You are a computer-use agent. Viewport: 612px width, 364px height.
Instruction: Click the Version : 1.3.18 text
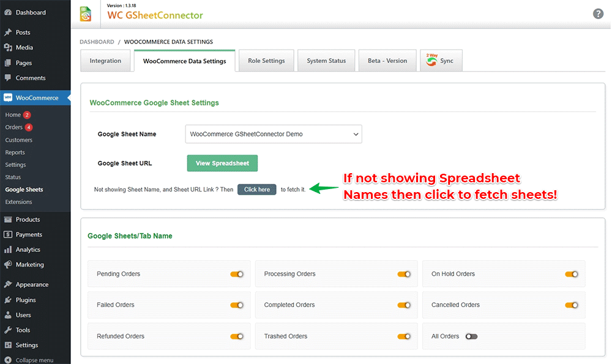point(121,6)
